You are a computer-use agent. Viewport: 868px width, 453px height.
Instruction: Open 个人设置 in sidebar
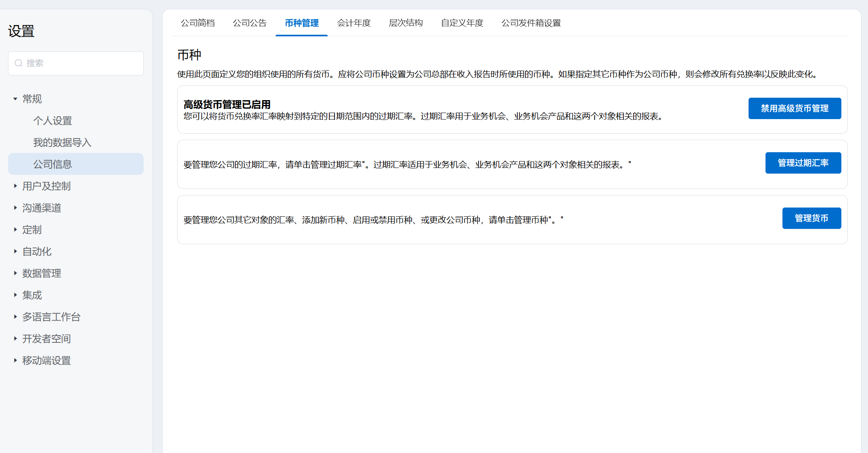coord(52,121)
